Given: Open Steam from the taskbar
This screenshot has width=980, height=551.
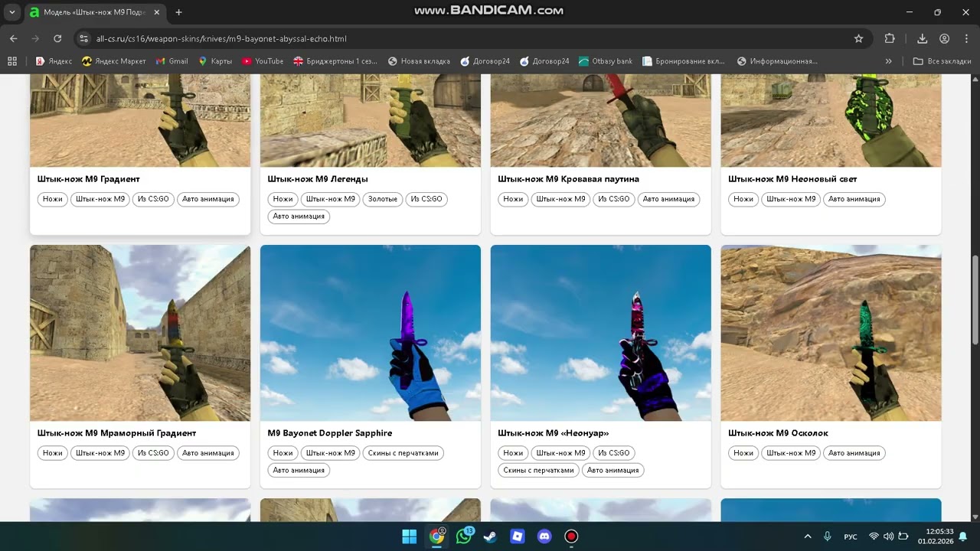Looking at the screenshot, I should (490, 536).
